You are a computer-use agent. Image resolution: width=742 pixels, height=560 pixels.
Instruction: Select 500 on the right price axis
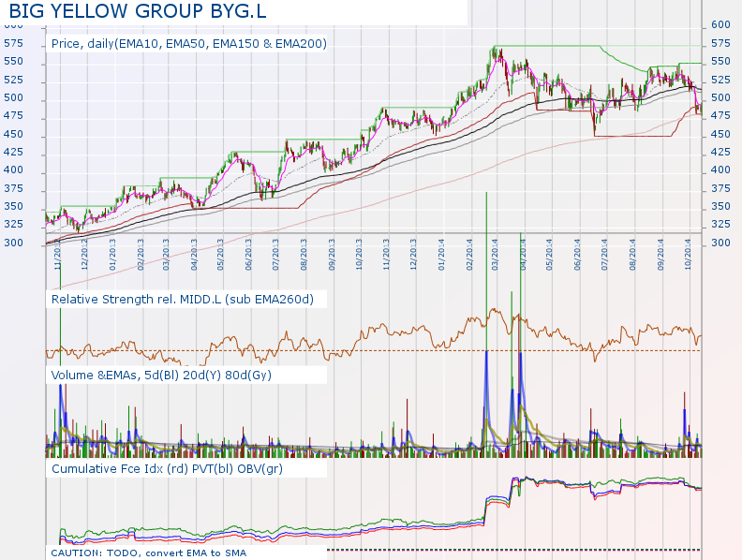(x=720, y=98)
